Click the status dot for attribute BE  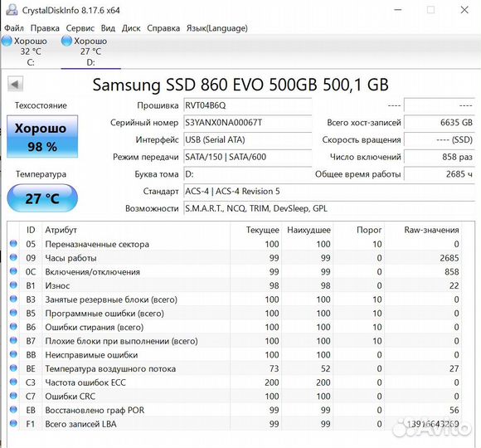tap(13, 368)
